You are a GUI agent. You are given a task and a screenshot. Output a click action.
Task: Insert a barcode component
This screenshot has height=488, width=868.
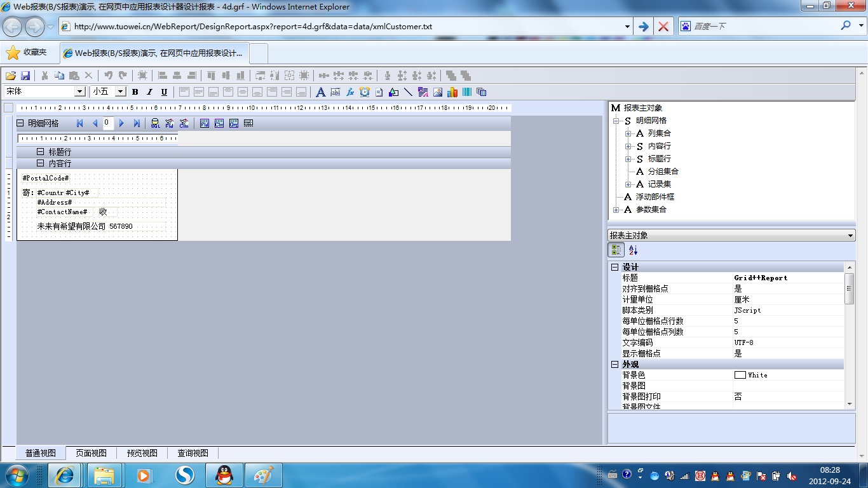pyautogui.click(x=467, y=92)
